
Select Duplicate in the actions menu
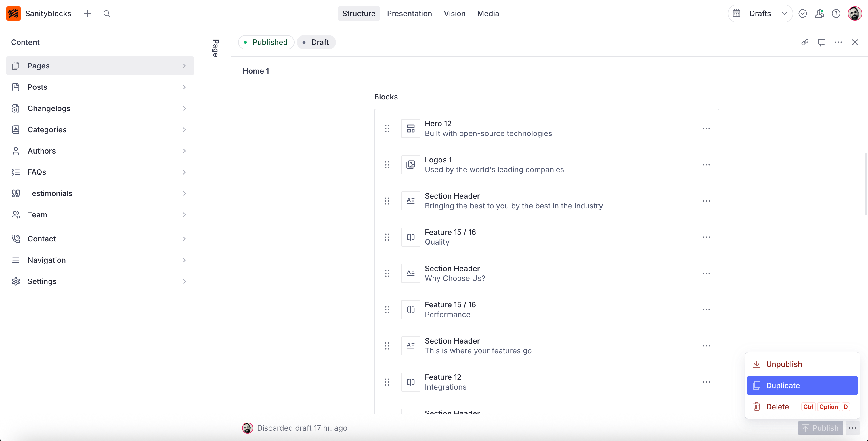click(x=802, y=386)
